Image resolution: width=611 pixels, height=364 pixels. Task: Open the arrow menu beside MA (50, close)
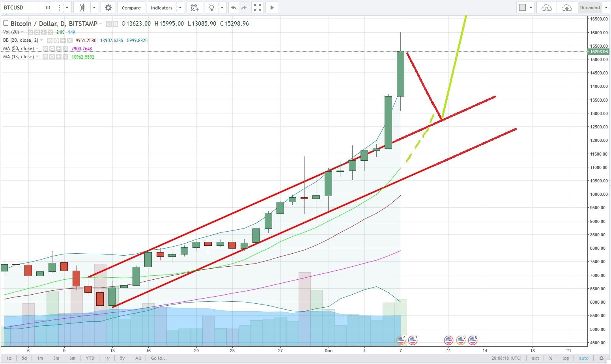[37, 48]
